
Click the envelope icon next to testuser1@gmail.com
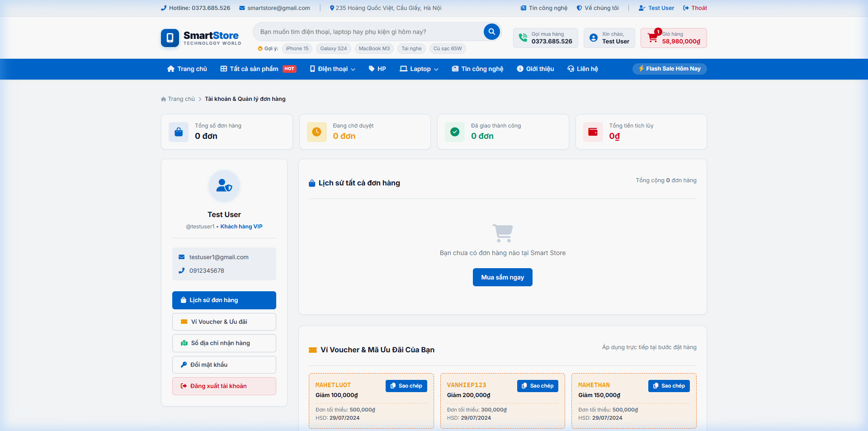point(182,257)
